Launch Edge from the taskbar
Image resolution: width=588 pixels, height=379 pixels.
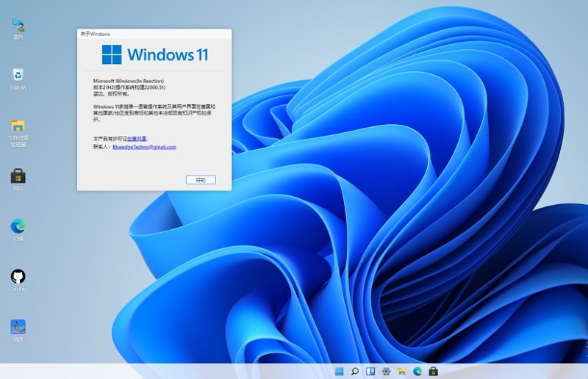(417, 371)
